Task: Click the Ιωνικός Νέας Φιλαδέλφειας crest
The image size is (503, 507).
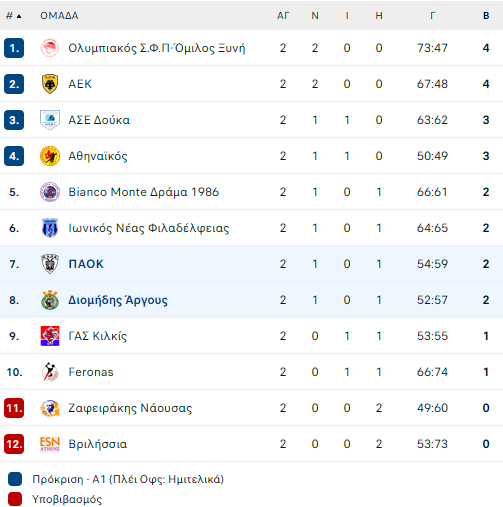Action: 50,228
